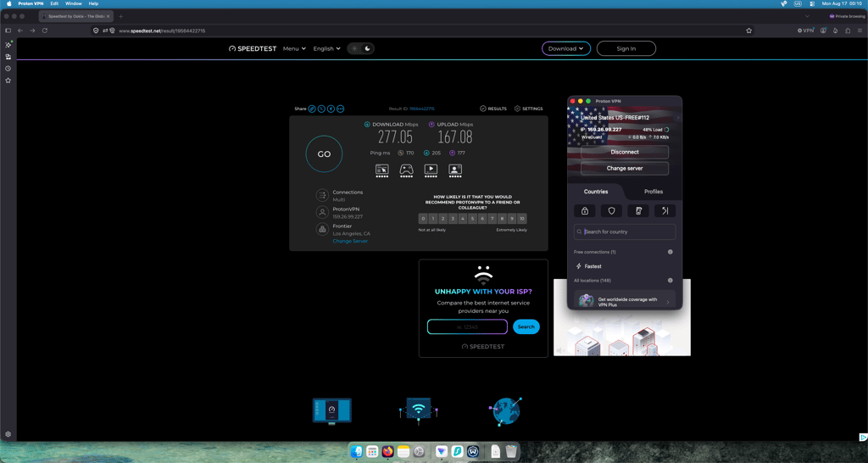Click the ProtonVPN user profile icon
The width and height of the screenshot is (868, 463).
tap(322, 212)
